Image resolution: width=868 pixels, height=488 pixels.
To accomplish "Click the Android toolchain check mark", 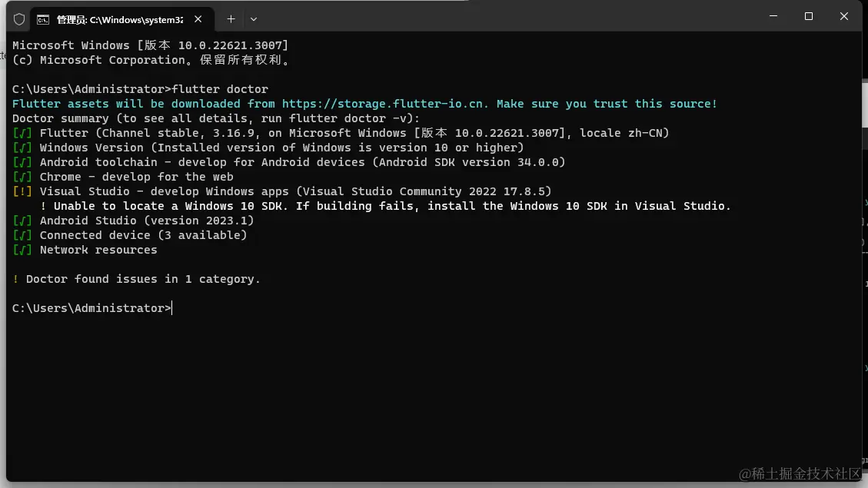I will [22, 162].
